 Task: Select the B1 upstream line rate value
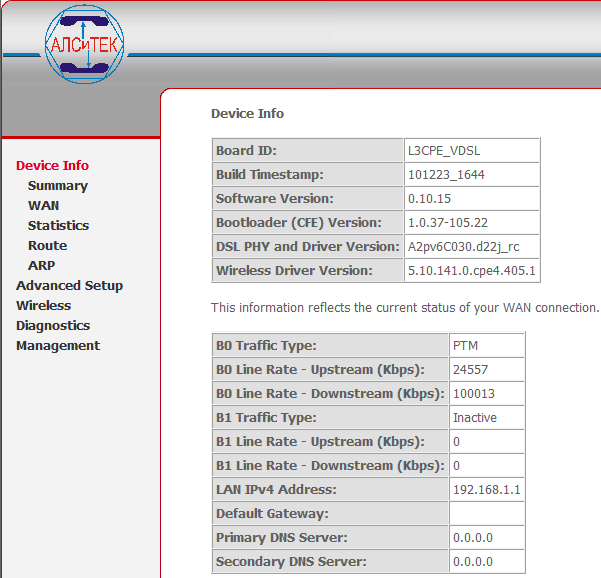point(456,442)
